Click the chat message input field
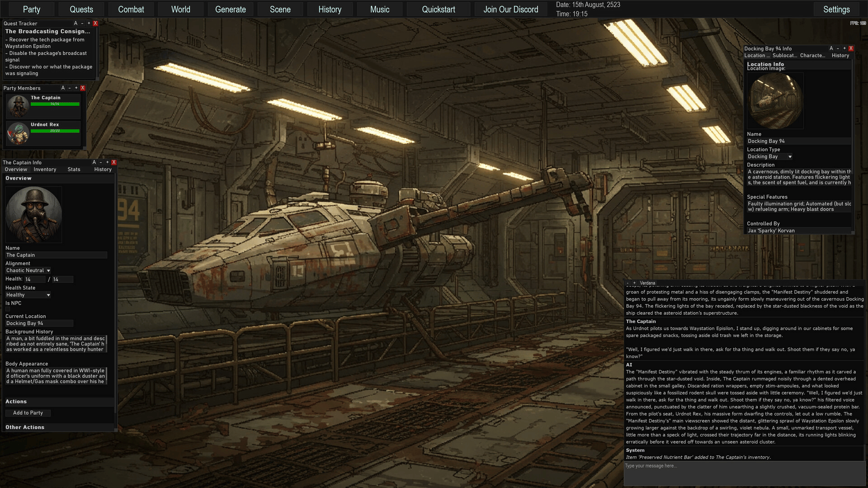Screen dimensions: 868x488 (x=744, y=473)
